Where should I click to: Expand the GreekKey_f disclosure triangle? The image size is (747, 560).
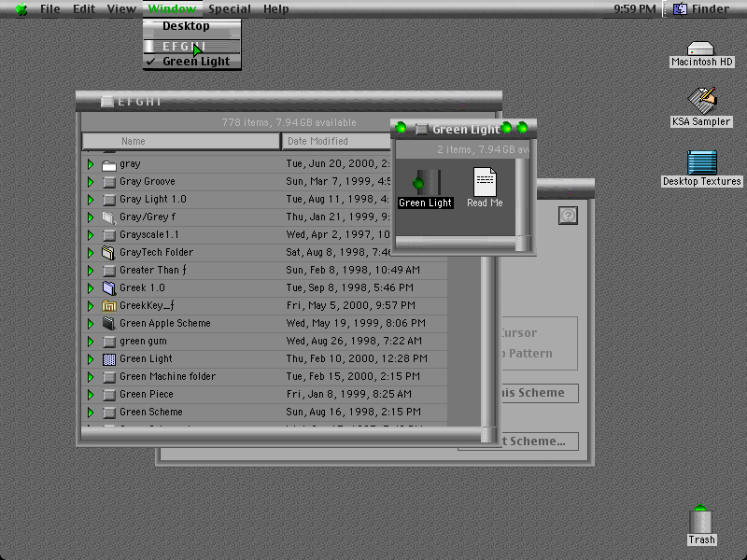[x=91, y=306]
